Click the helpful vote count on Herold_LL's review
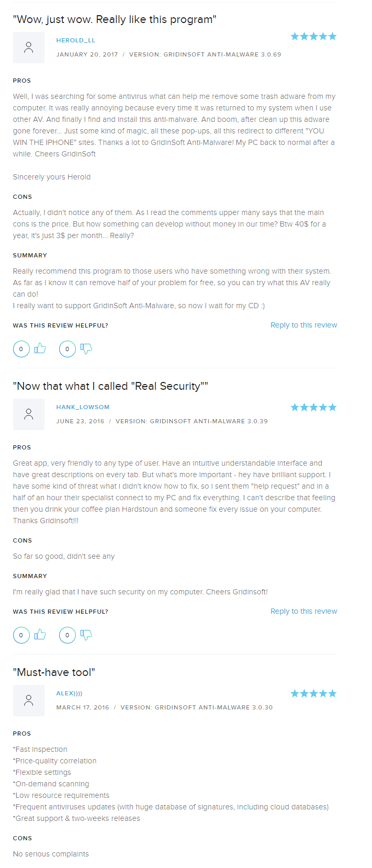This screenshot has width=372, height=868. point(21,349)
